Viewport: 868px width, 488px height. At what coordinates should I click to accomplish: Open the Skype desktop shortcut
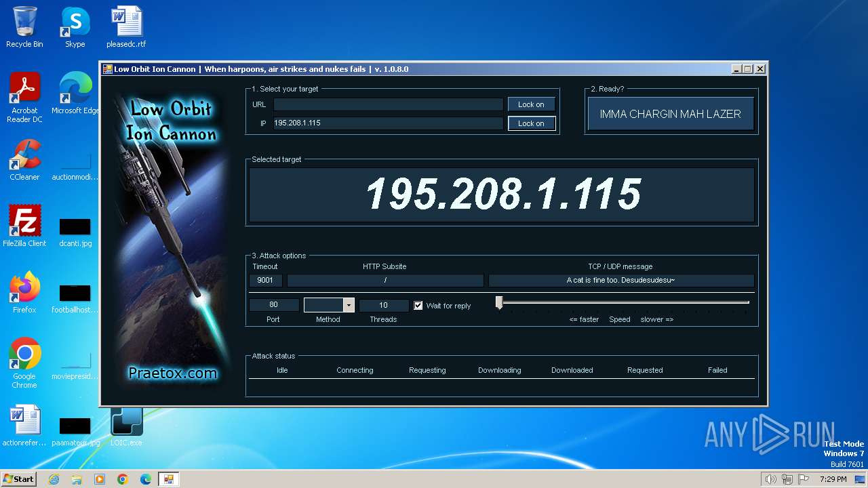coord(75,27)
